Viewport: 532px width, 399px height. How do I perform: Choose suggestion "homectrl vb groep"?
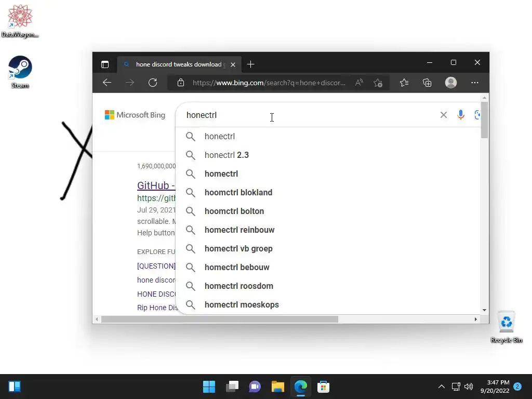coord(328,248)
